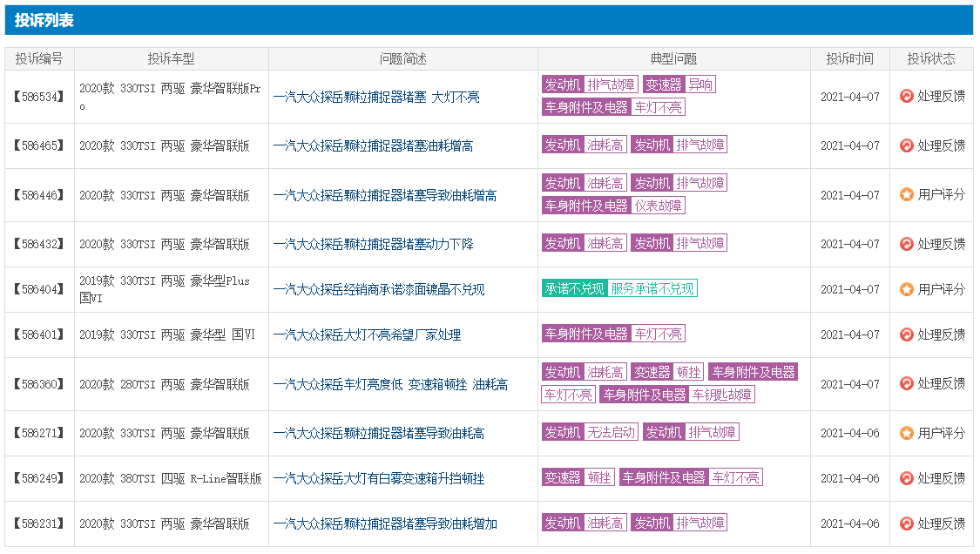The width and height of the screenshot is (980, 554).
Task: Click the status icon in row 586231
Action: (906, 524)
